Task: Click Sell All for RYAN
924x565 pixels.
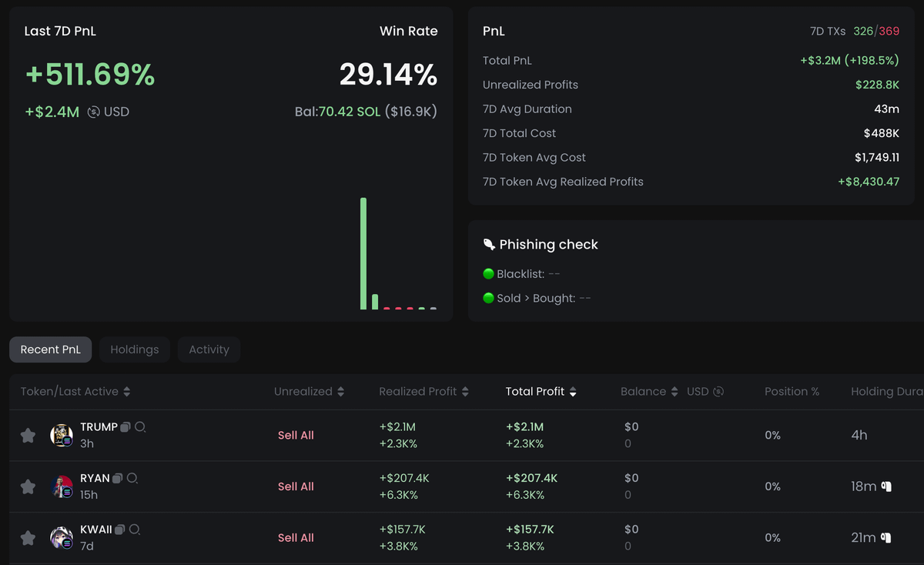Action: pos(296,486)
